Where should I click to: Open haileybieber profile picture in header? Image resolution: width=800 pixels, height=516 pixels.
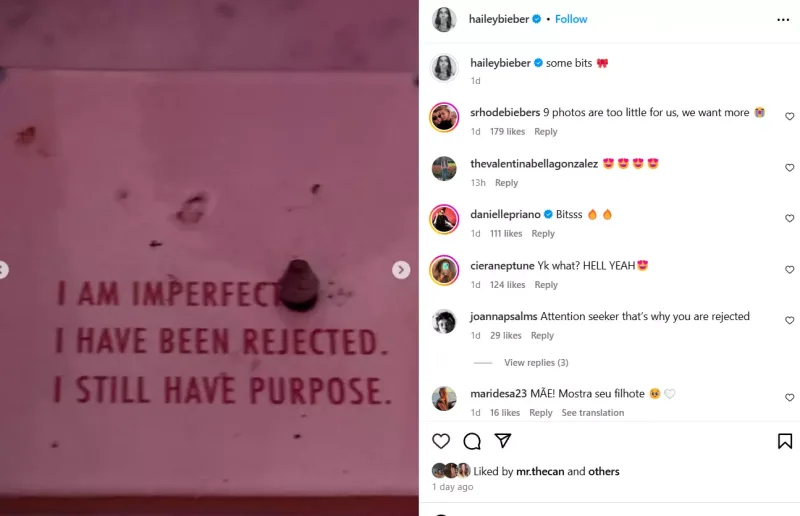[444, 19]
